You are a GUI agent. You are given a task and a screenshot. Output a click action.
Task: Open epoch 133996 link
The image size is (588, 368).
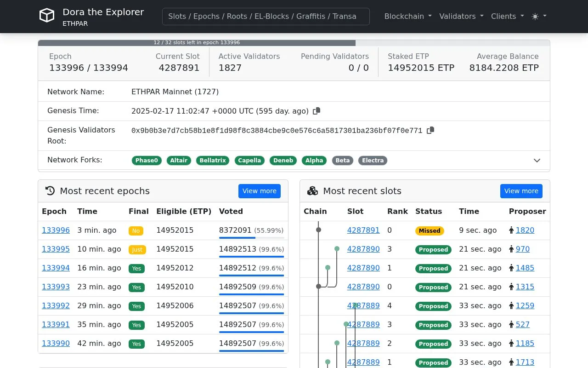[x=56, y=230]
